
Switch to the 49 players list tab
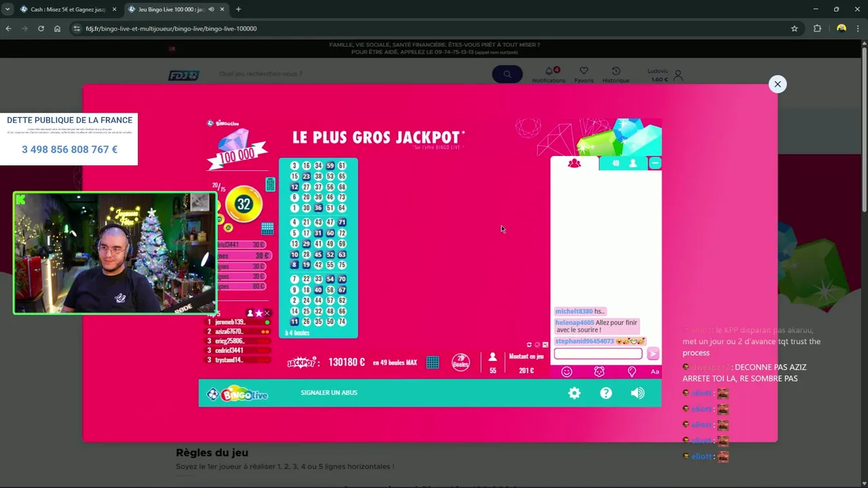(623, 163)
